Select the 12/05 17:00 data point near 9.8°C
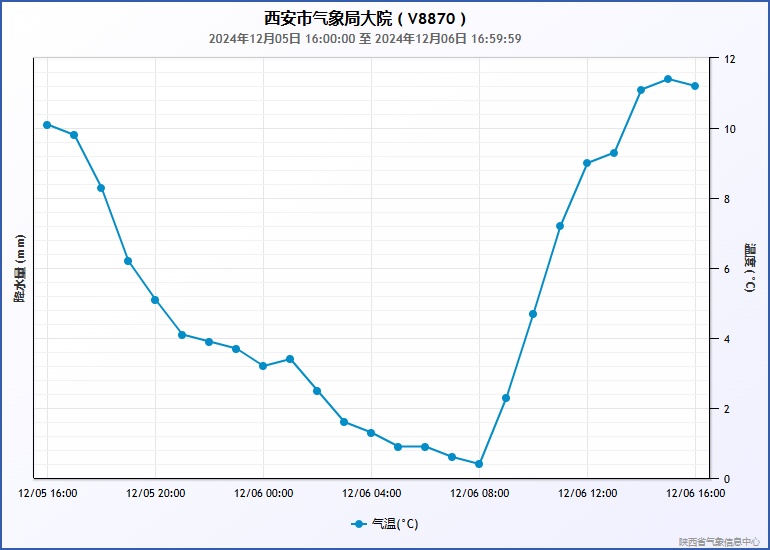Screen dimensions: 770x550 [x=74, y=135]
